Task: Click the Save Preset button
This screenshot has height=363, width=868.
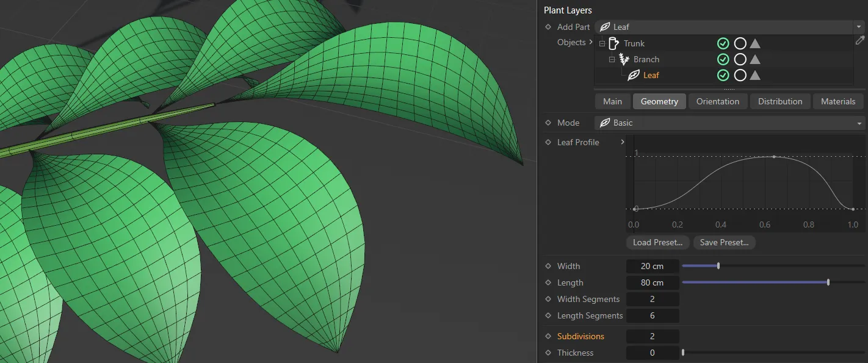Action: (724, 242)
